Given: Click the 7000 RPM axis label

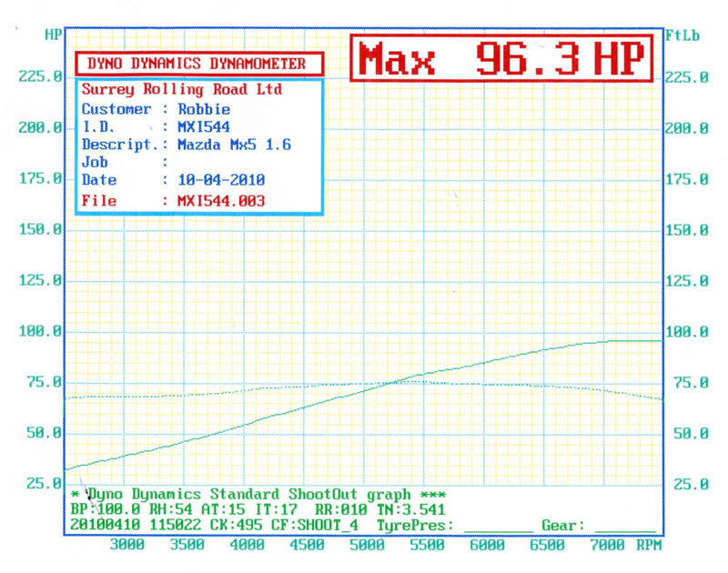Looking at the screenshot, I should pos(607,544).
